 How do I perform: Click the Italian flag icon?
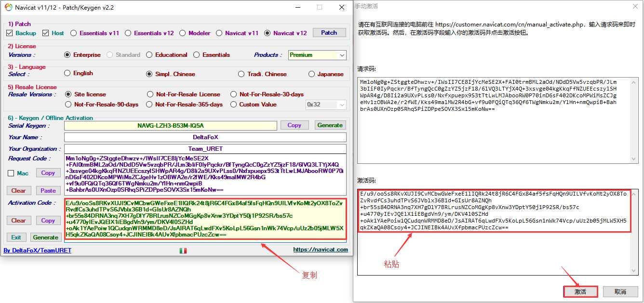[x=183, y=250]
